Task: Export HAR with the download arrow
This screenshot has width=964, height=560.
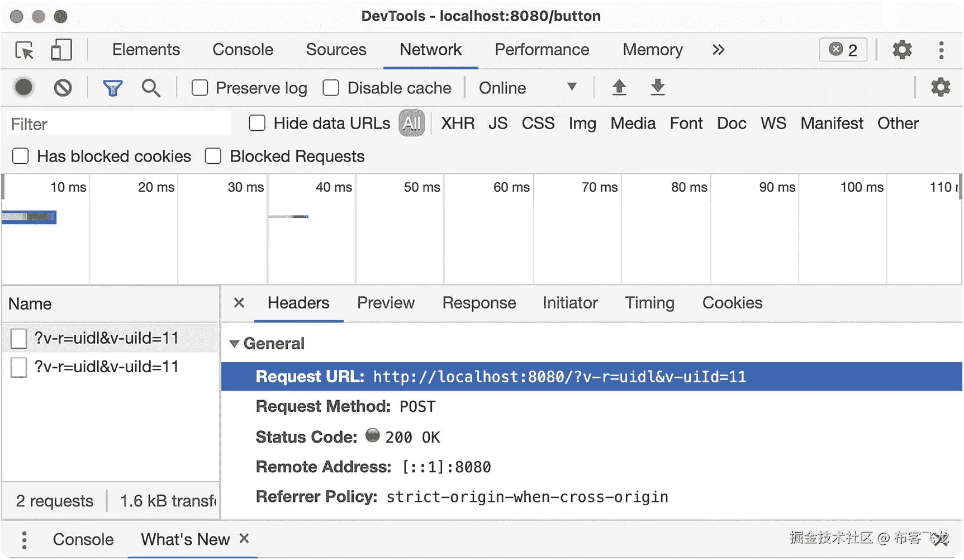Action: pyautogui.click(x=658, y=87)
